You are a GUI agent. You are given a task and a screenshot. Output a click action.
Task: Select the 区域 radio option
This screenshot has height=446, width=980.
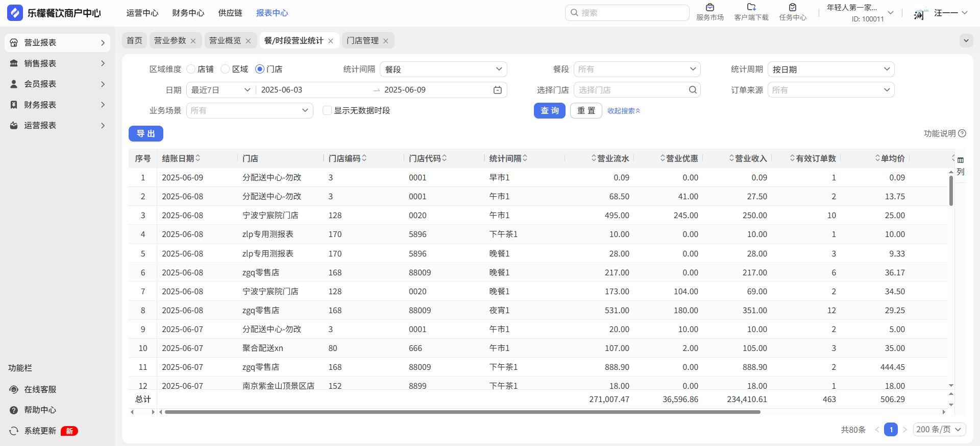point(225,69)
